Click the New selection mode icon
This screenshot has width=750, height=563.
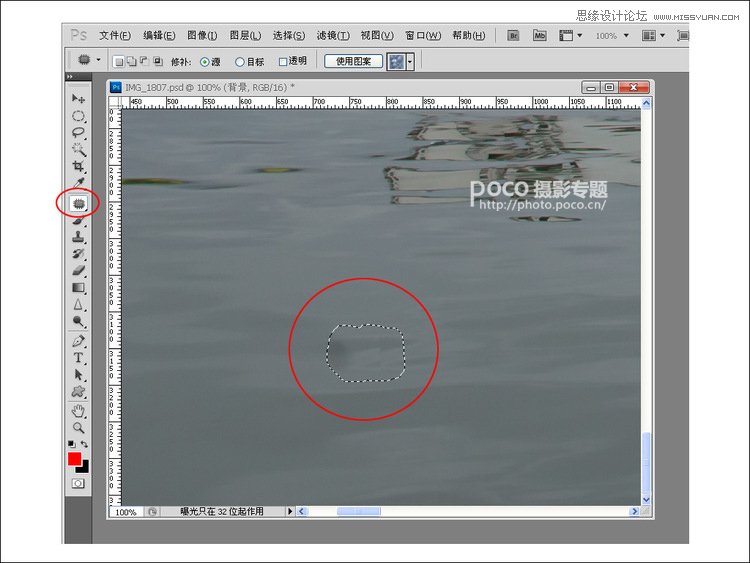pyautogui.click(x=119, y=61)
